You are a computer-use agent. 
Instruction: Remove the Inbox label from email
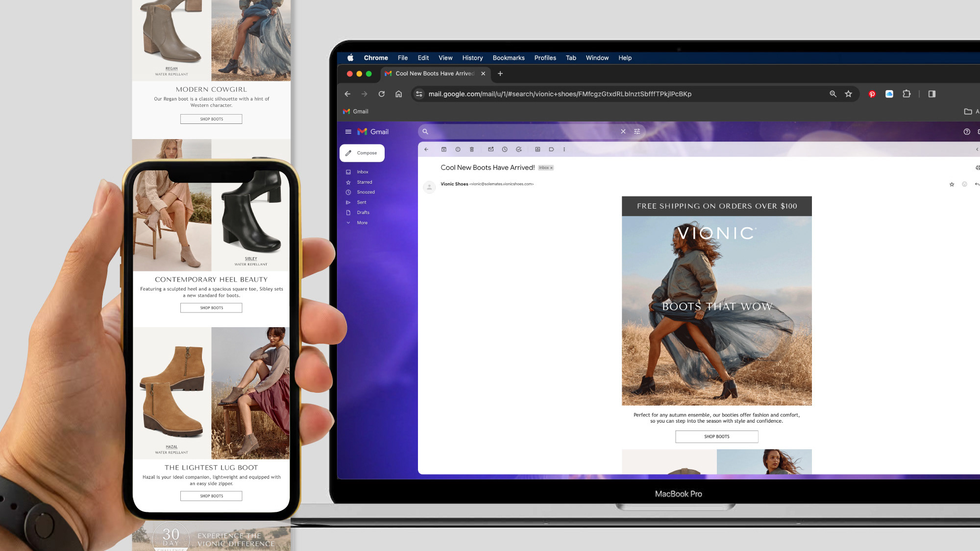click(551, 168)
